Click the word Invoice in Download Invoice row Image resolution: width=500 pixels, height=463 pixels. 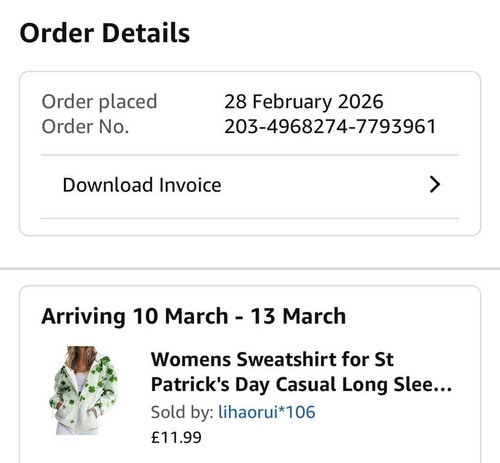190,185
